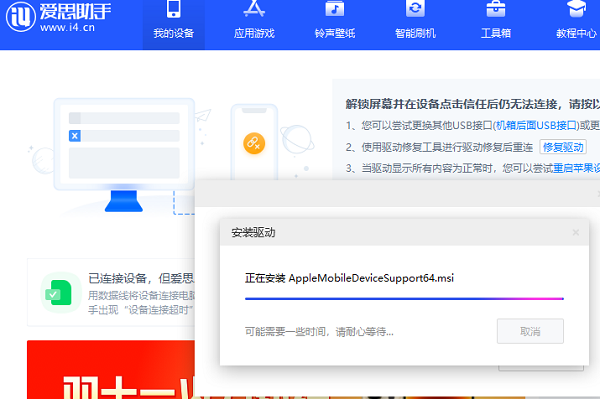The image size is (600, 399).
Task: Close the 安装驱动 dialog
Action: coord(576,233)
